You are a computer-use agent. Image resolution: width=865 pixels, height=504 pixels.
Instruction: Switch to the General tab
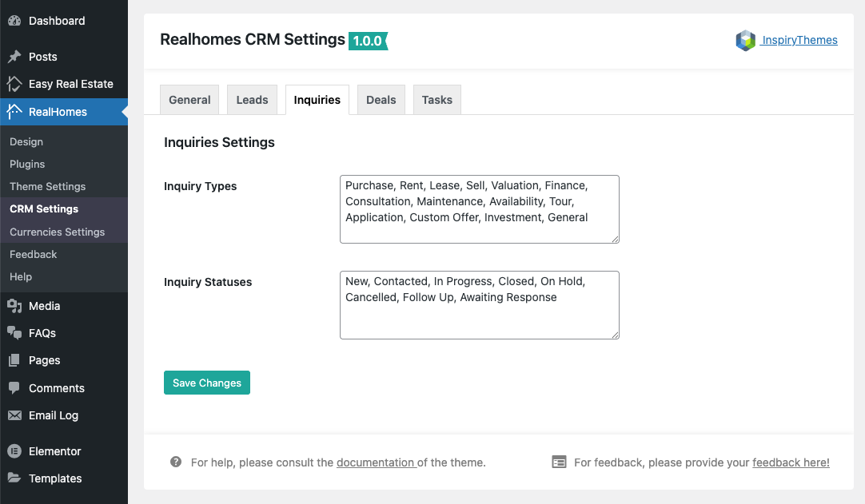(x=189, y=100)
